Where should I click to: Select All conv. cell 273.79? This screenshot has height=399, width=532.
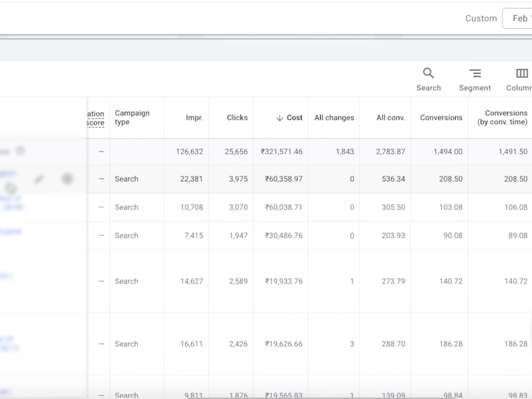393,281
